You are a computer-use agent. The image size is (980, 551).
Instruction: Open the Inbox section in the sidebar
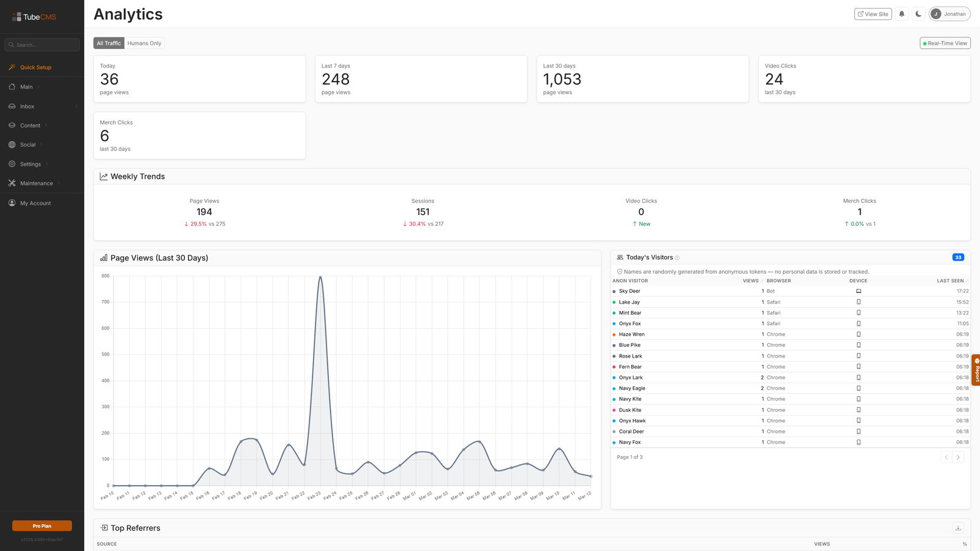pos(27,106)
